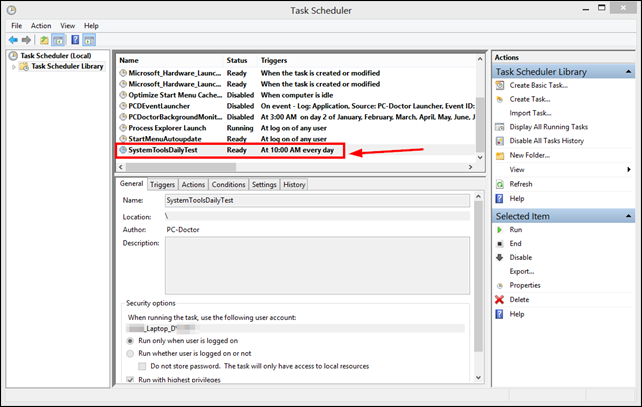Click the Disable down-arrow icon
642x407 pixels.
pos(500,258)
